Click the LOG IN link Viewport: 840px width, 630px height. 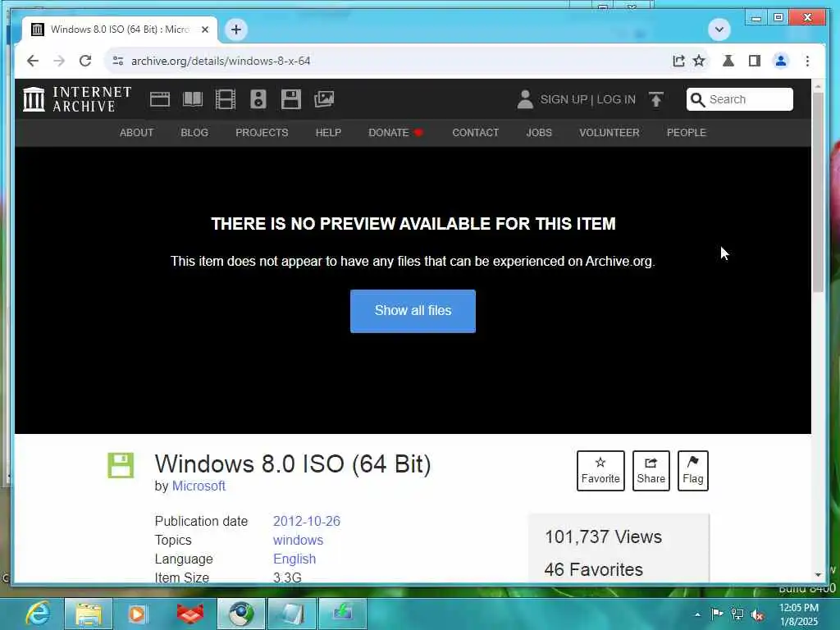pos(616,99)
